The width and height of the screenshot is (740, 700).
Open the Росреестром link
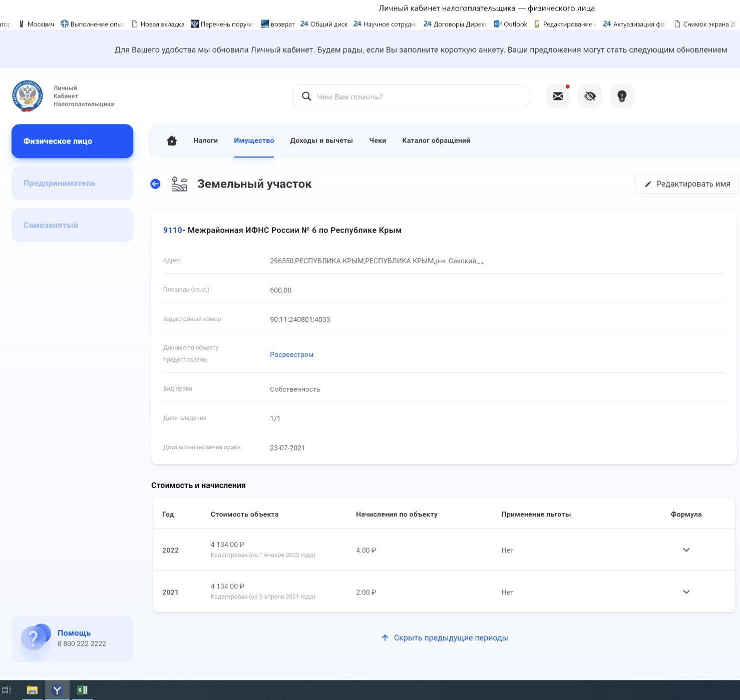[291, 355]
